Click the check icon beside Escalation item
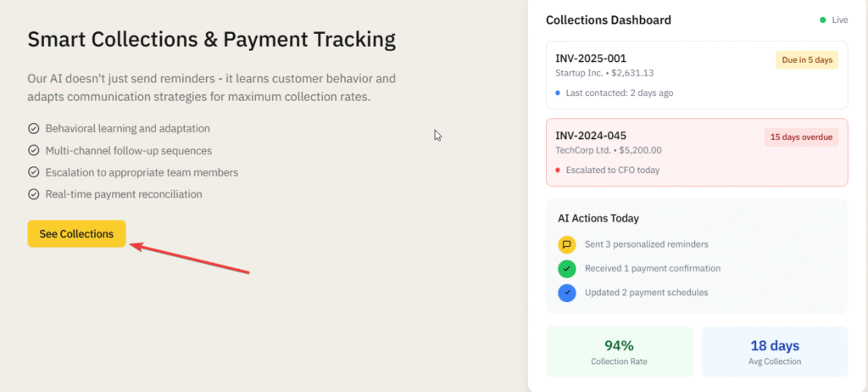The height and width of the screenshot is (392, 868). tap(34, 172)
